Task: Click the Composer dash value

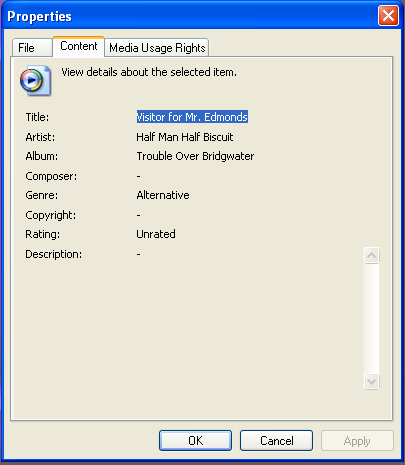Action: coord(138,176)
